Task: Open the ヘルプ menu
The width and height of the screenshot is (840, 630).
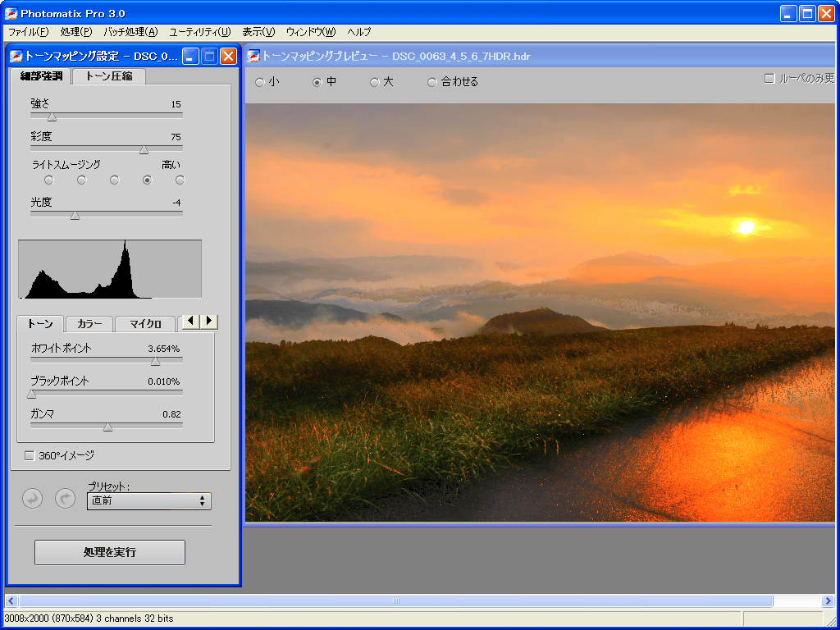Action: pyautogui.click(x=359, y=32)
